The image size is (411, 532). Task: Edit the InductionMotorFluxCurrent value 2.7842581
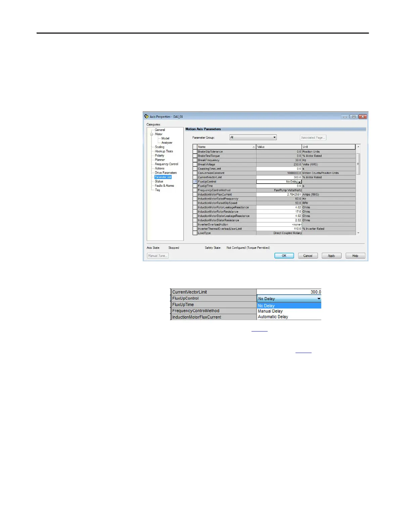[279, 194]
